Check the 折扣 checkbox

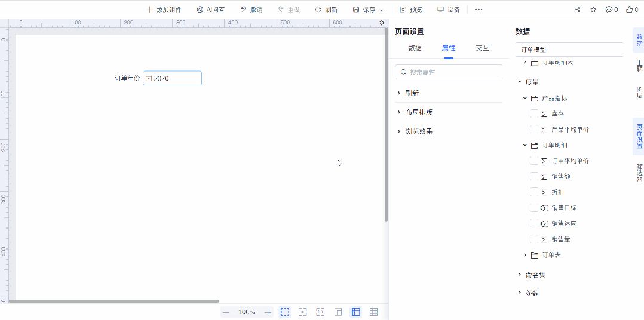pos(534,192)
